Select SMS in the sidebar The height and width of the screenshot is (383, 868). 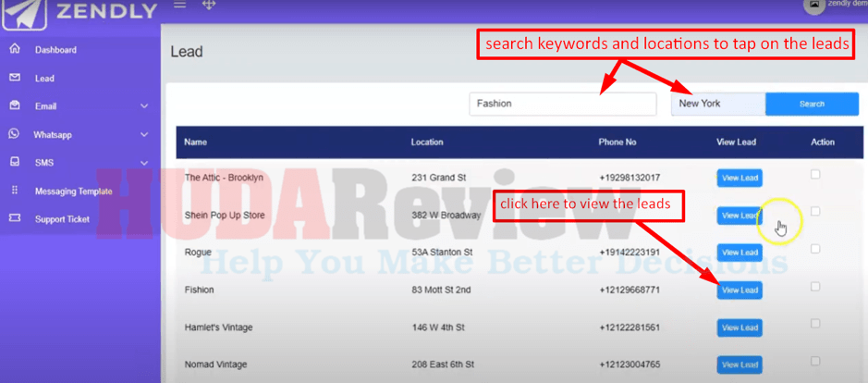click(x=44, y=163)
